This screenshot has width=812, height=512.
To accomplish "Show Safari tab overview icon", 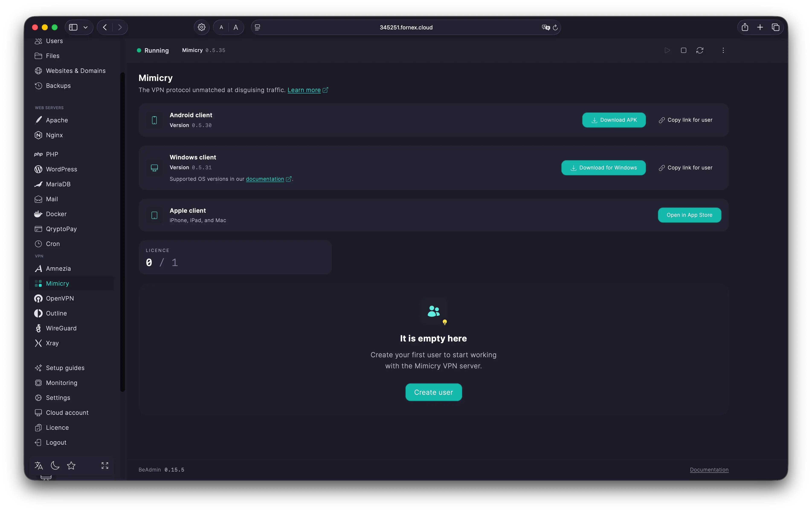I will pyautogui.click(x=776, y=27).
